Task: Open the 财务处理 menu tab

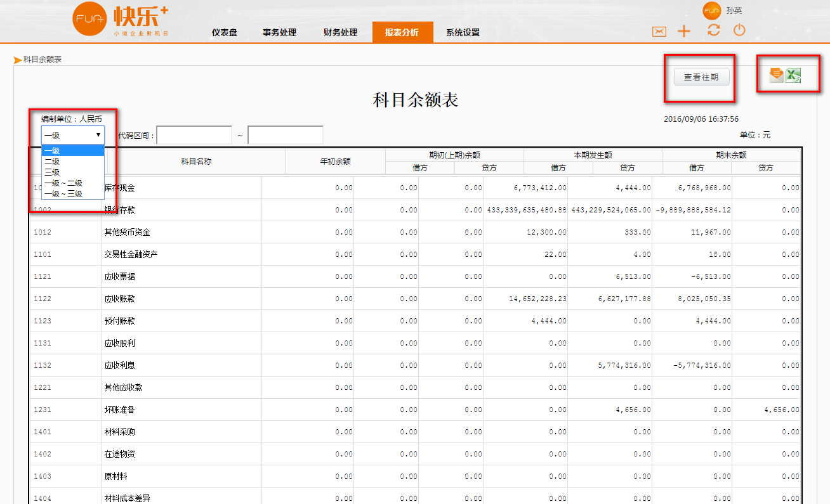Action: click(341, 32)
